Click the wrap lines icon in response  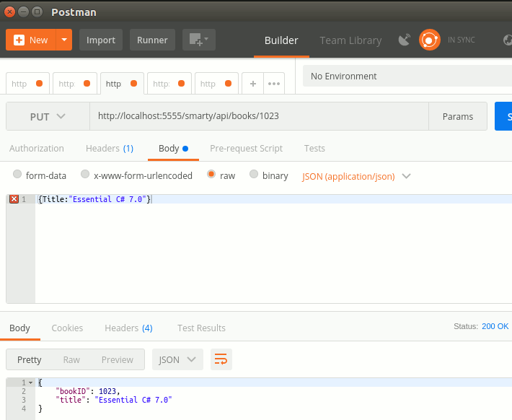[x=221, y=359]
